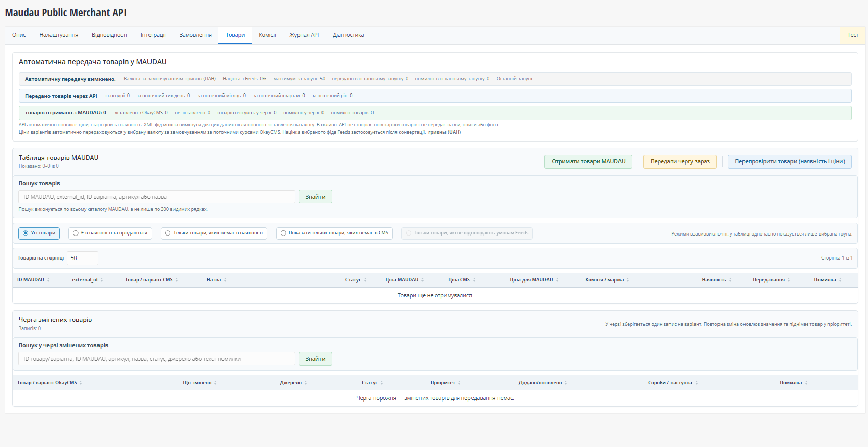868x447 pixels.
Task: View the Журнал API tab
Action: (x=304, y=35)
